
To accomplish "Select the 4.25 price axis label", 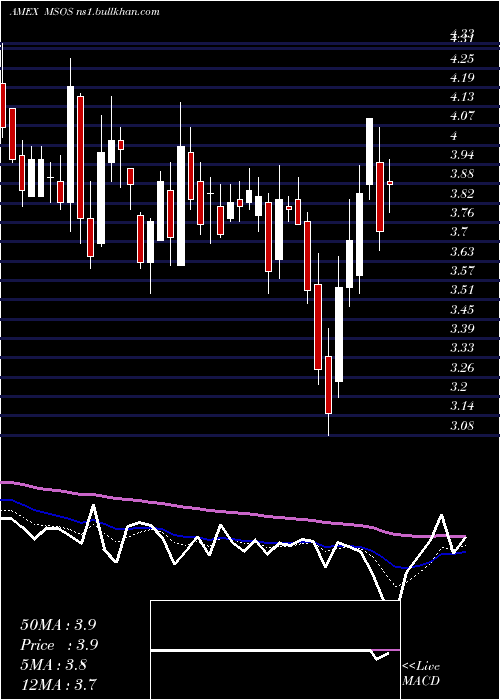I will (x=462, y=59).
